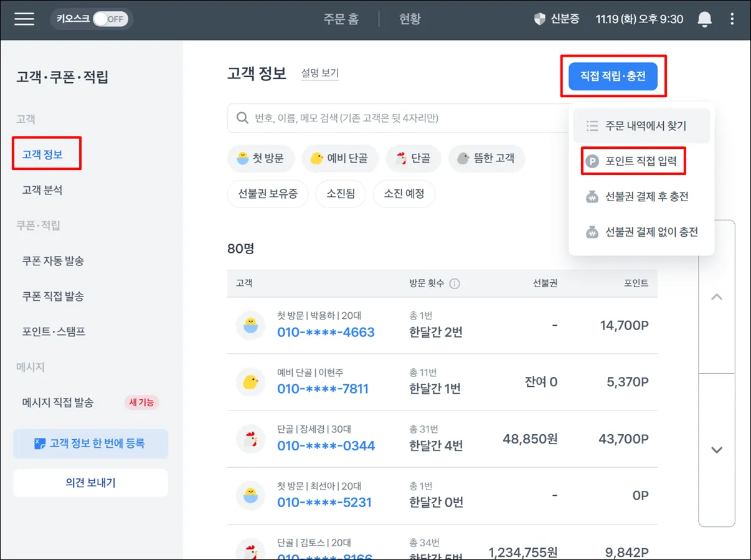
Task: Toggle the 선불권 보유중 filter chip
Action: pos(268,194)
